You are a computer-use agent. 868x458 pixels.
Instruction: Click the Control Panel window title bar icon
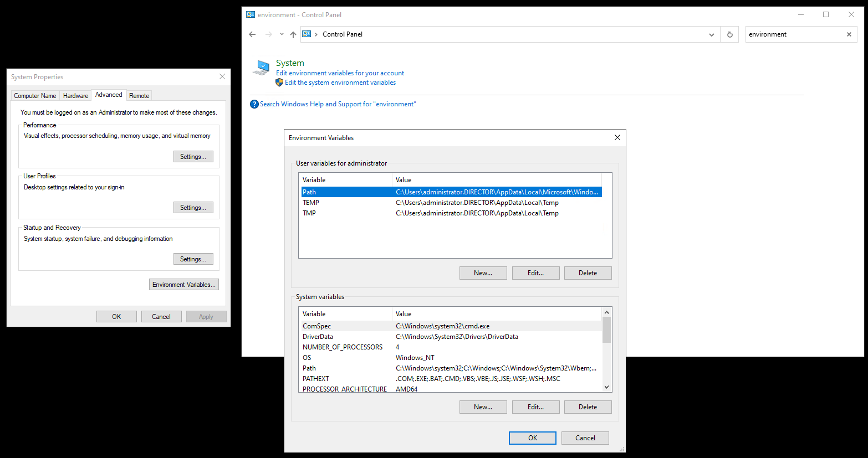249,14
